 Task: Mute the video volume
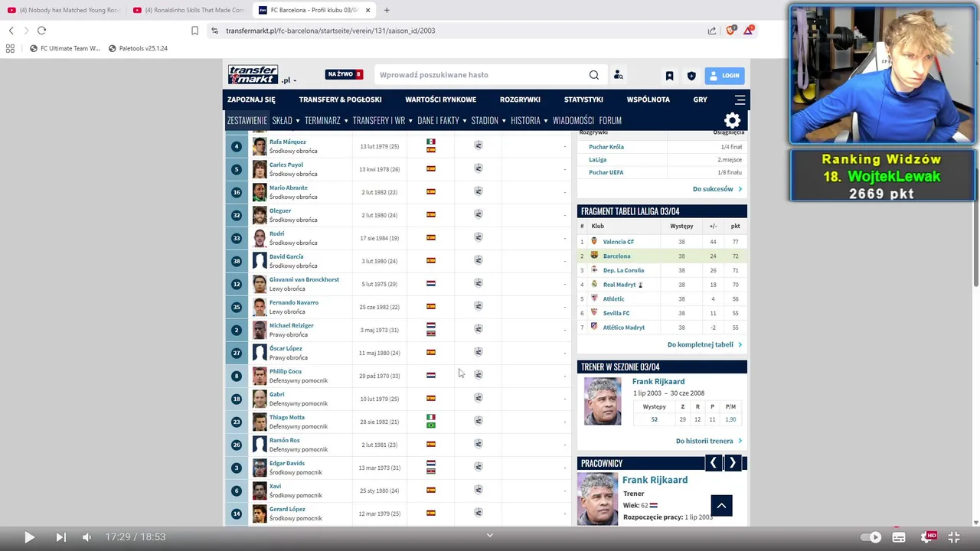point(87,537)
